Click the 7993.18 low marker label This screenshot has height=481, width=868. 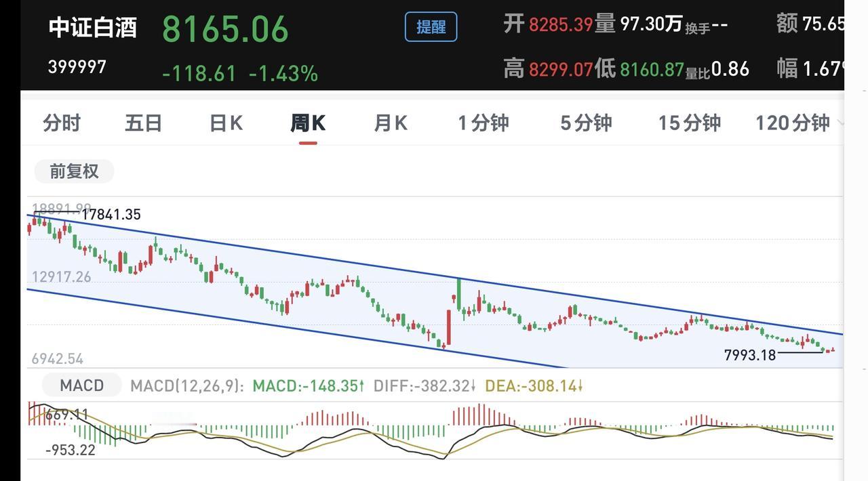click(x=749, y=354)
